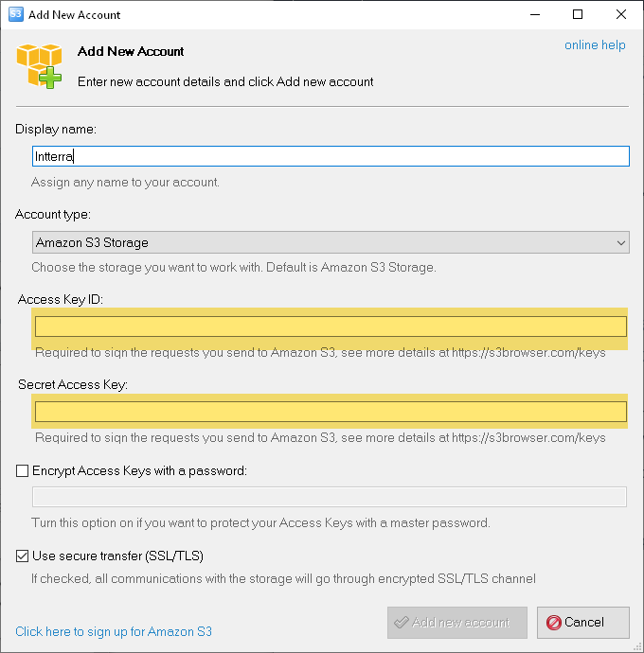Click the resize grip in window corner
The image size is (644, 653).
click(637, 646)
